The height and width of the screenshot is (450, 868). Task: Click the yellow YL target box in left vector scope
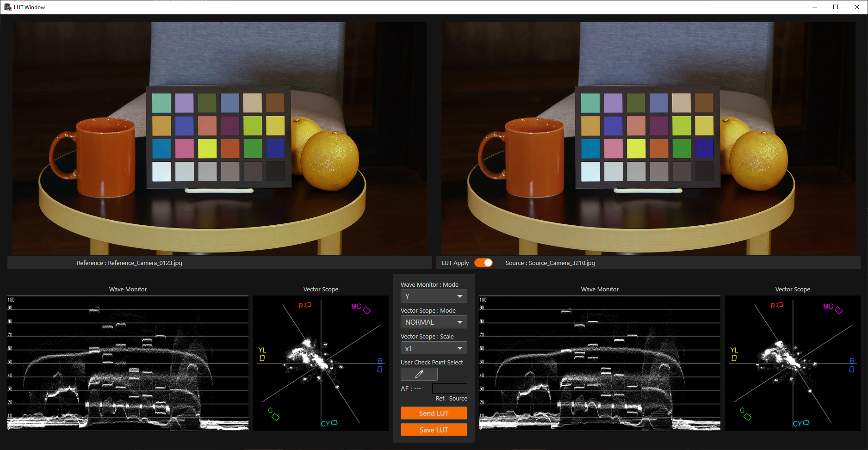[x=262, y=358]
